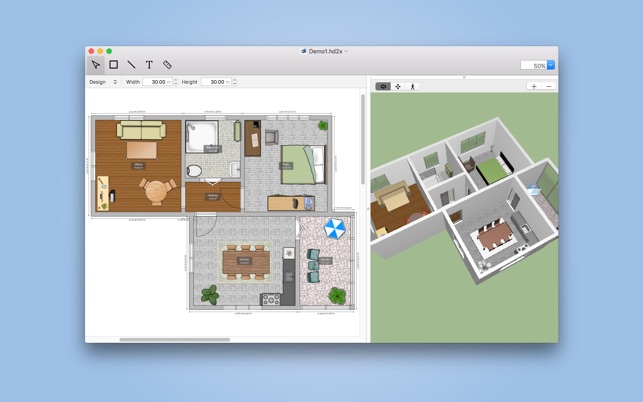The height and width of the screenshot is (402, 643).
Task: Switch 3D view to pan mode
Action: (x=398, y=87)
